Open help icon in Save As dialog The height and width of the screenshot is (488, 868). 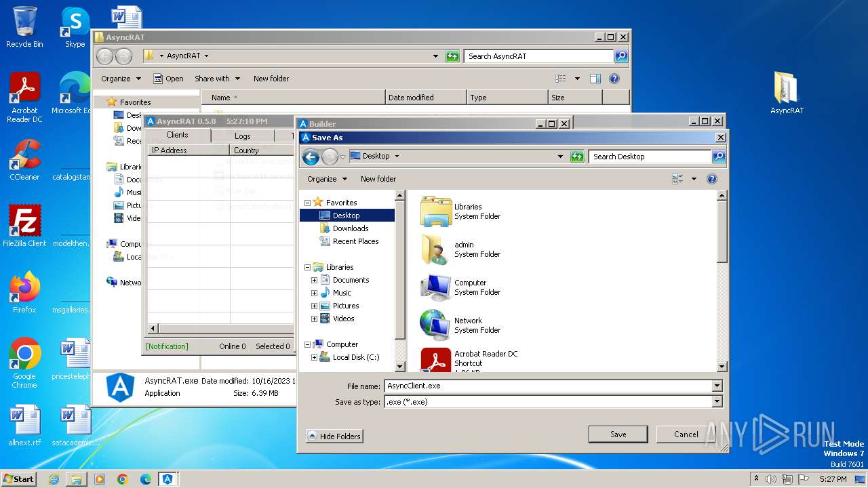(x=712, y=179)
